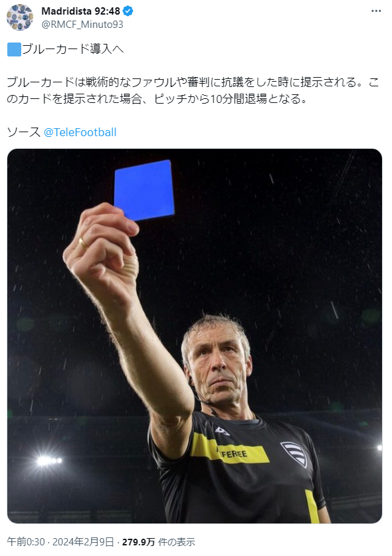This screenshot has width=392, height=556.
Task: Click the tweet body paragraph about 10分間退場
Action: [193, 90]
